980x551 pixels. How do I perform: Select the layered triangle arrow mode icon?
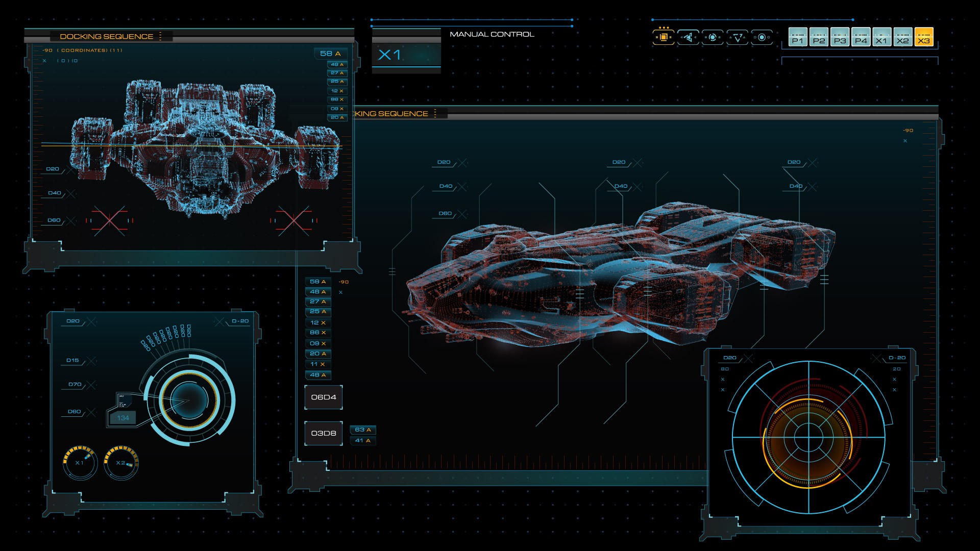tap(688, 37)
